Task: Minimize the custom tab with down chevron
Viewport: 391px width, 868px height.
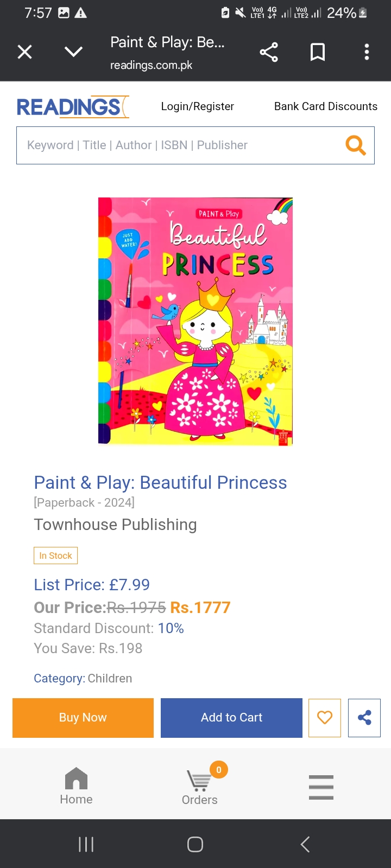Action: coord(73,52)
